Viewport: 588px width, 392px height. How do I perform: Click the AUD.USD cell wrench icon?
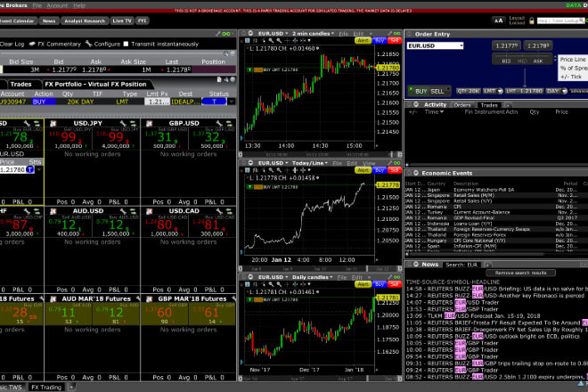click(123, 211)
